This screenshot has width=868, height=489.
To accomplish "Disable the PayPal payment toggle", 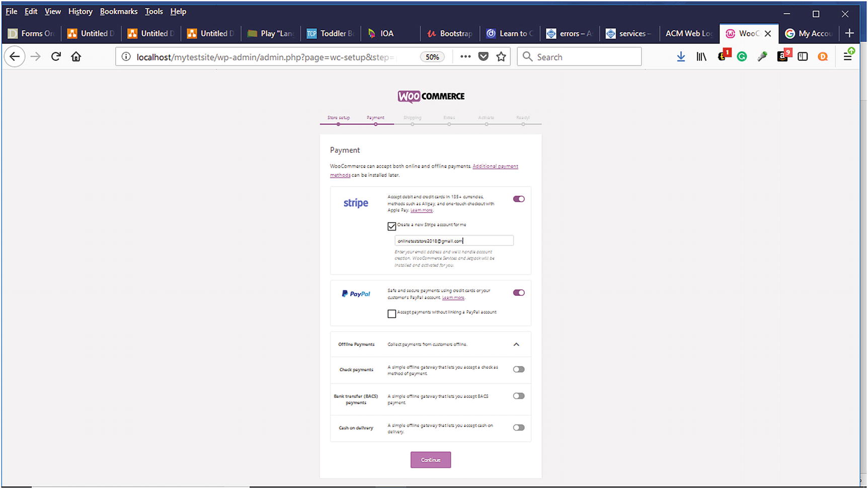I will 519,293.
